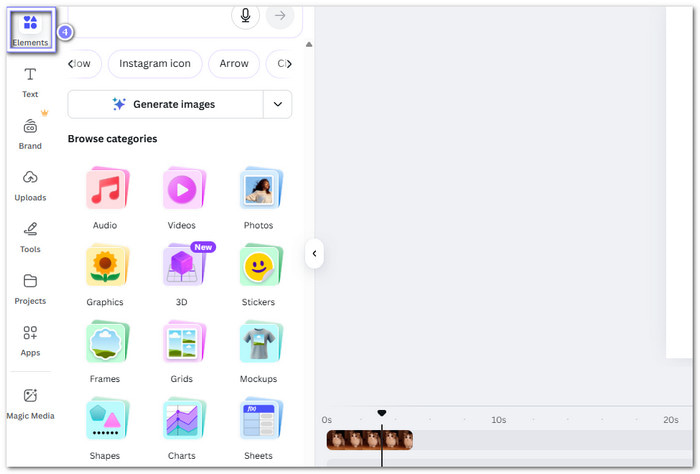Expand the Generate images dropdown arrow
700x474 pixels.
pos(277,104)
